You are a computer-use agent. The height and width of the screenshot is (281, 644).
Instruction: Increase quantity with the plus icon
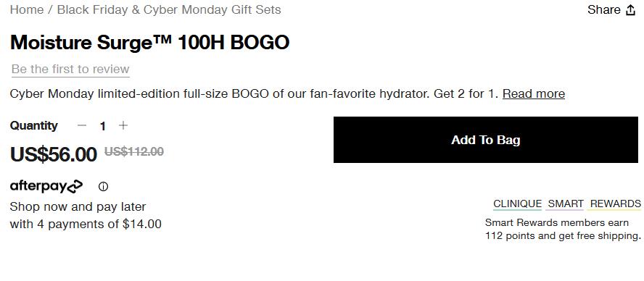(x=123, y=125)
